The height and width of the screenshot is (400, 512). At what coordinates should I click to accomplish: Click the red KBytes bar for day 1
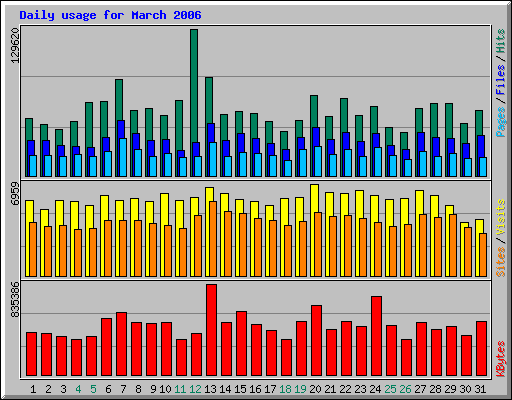click(x=31, y=354)
